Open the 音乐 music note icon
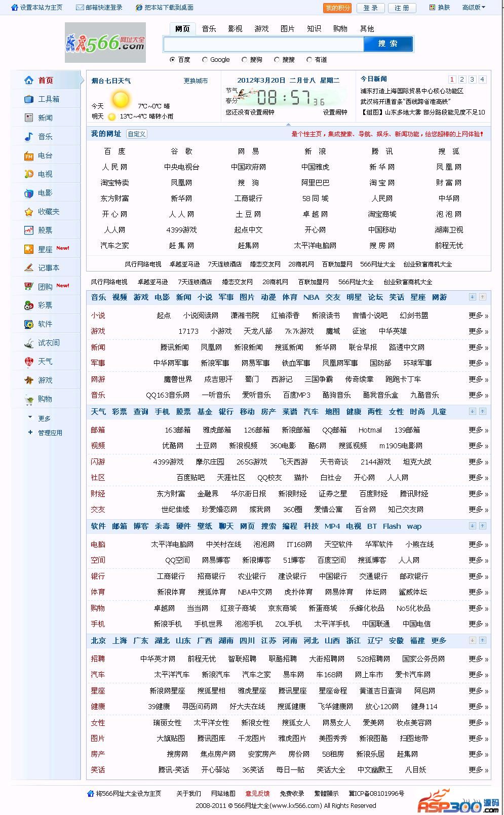504x815 pixels. click(x=29, y=136)
